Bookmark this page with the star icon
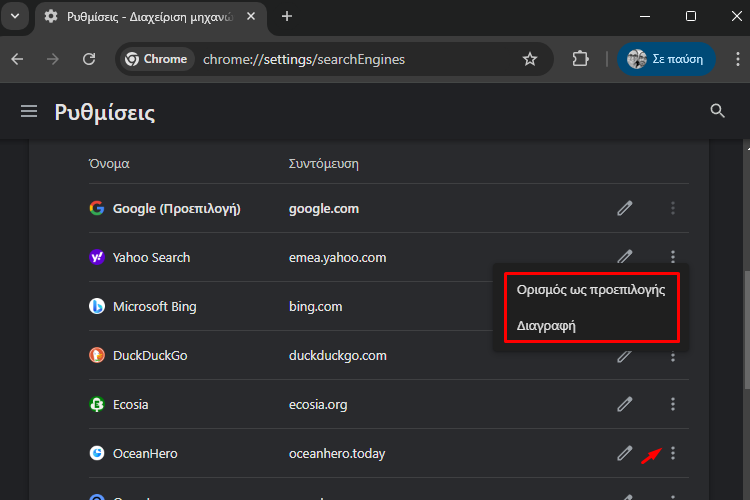Screen dimensions: 750x500 529,59
